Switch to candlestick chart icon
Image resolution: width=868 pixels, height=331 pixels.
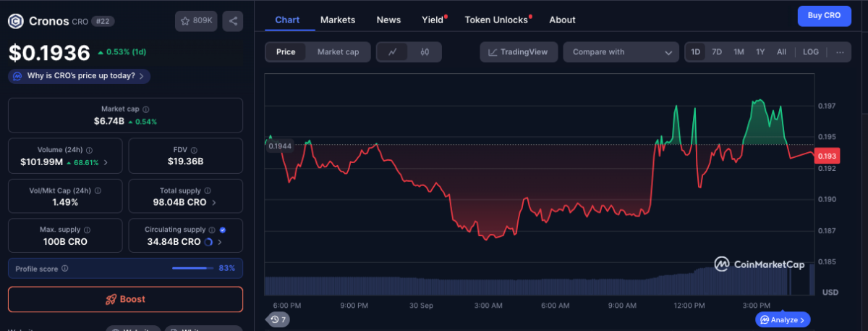(x=425, y=52)
